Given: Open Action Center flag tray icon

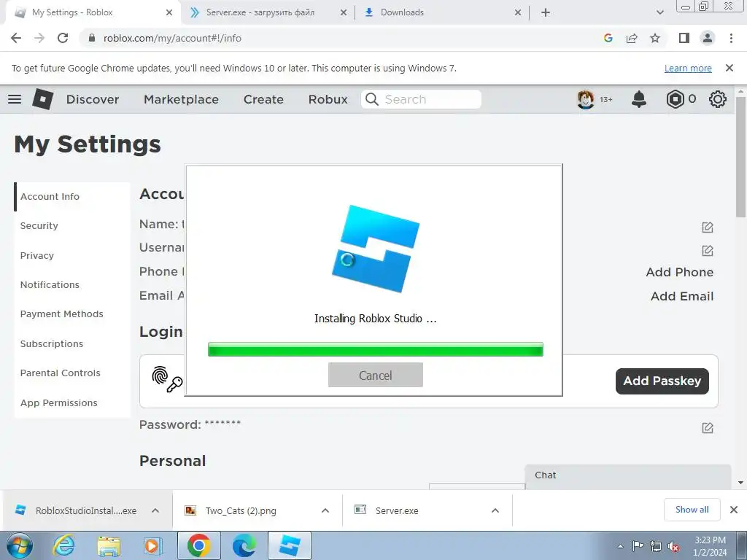Looking at the screenshot, I should coord(638,545).
